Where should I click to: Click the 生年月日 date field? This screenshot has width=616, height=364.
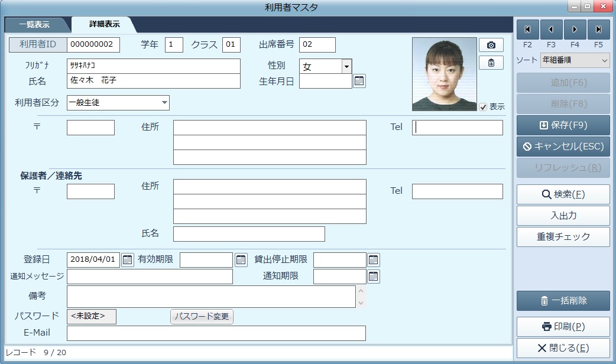coord(326,82)
